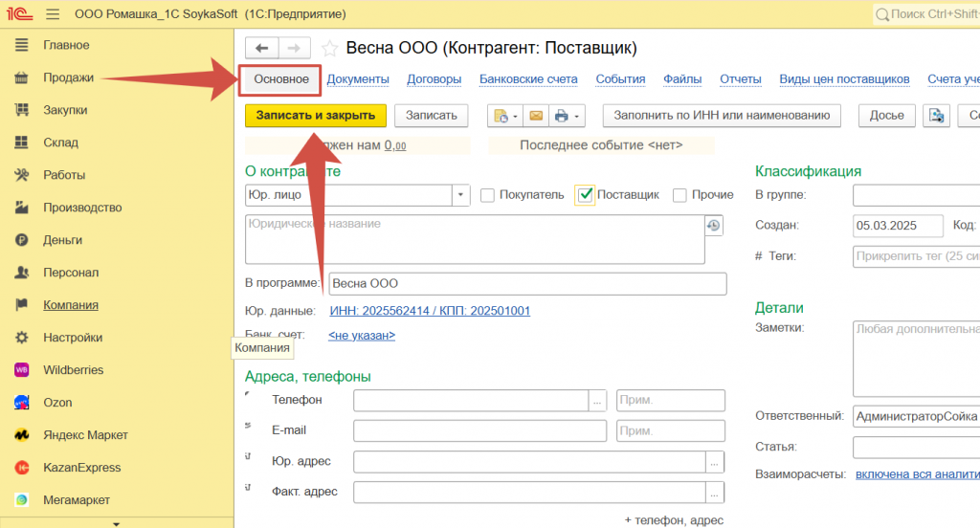The height and width of the screenshot is (528, 980).
Task: Switch to the Договоры tab
Action: [434, 79]
